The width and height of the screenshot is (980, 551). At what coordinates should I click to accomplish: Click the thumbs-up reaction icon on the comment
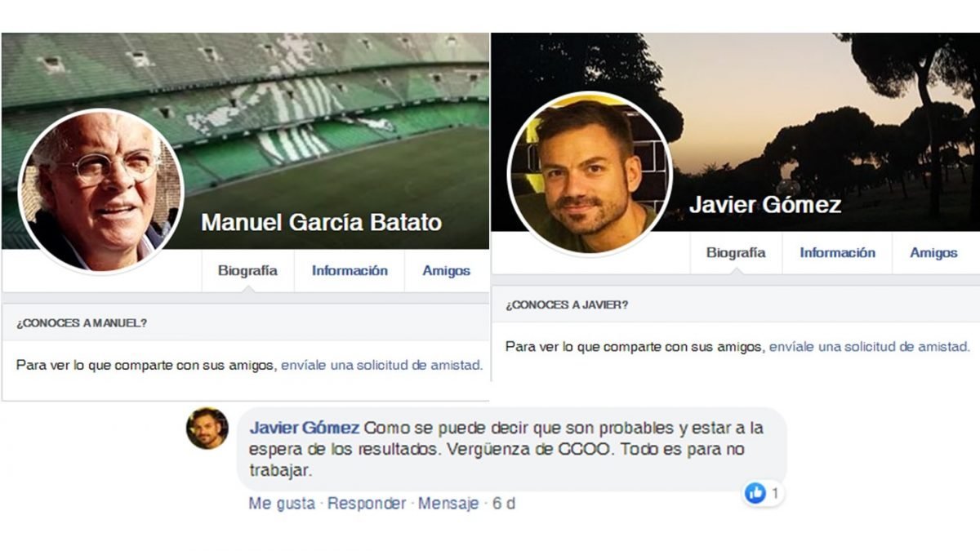[x=755, y=493]
